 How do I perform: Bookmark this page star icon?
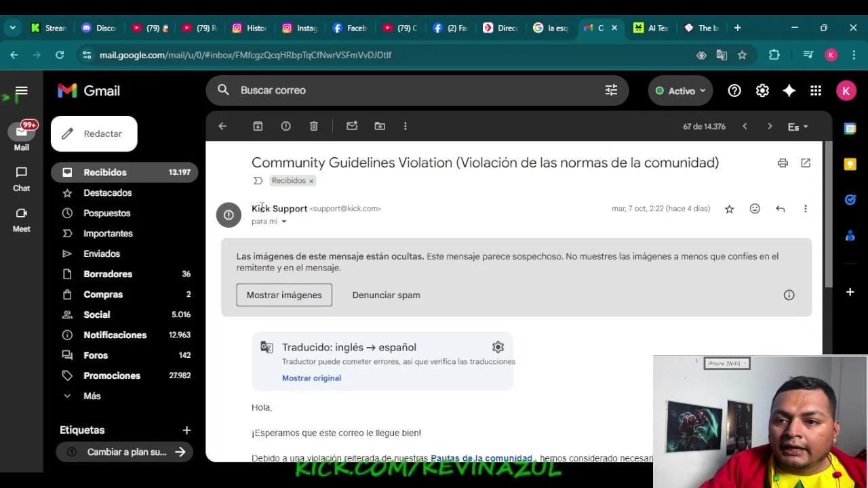(x=742, y=55)
